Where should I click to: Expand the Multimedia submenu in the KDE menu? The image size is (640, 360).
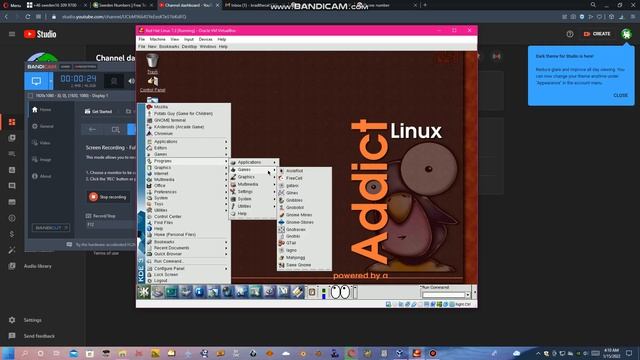(x=187, y=180)
